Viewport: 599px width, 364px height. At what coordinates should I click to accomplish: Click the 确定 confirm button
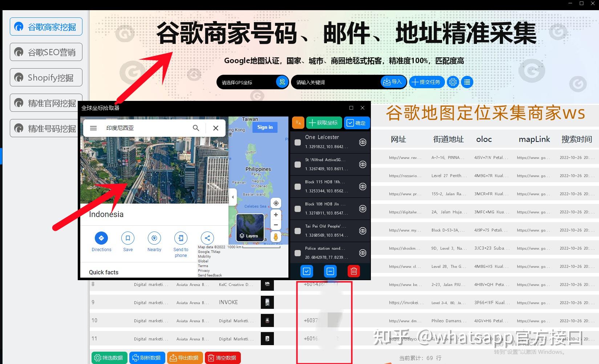click(357, 123)
